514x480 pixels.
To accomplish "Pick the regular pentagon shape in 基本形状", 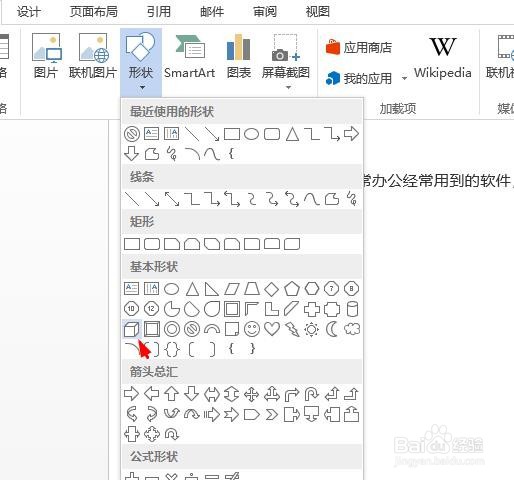I will (x=292, y=289).
